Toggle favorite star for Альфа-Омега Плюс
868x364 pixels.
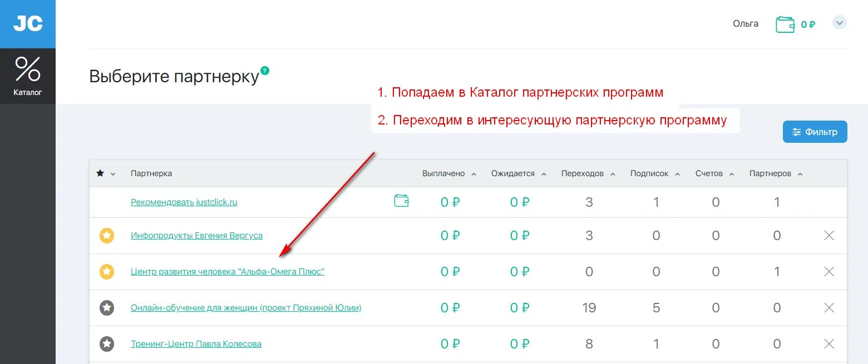107,272
